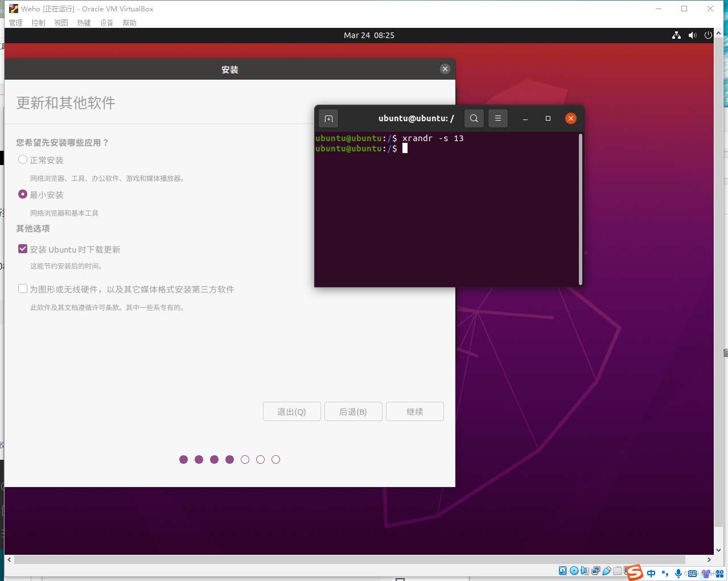
Task: Open the Ubuntu network status icon
Action: [x=676, y=35]
